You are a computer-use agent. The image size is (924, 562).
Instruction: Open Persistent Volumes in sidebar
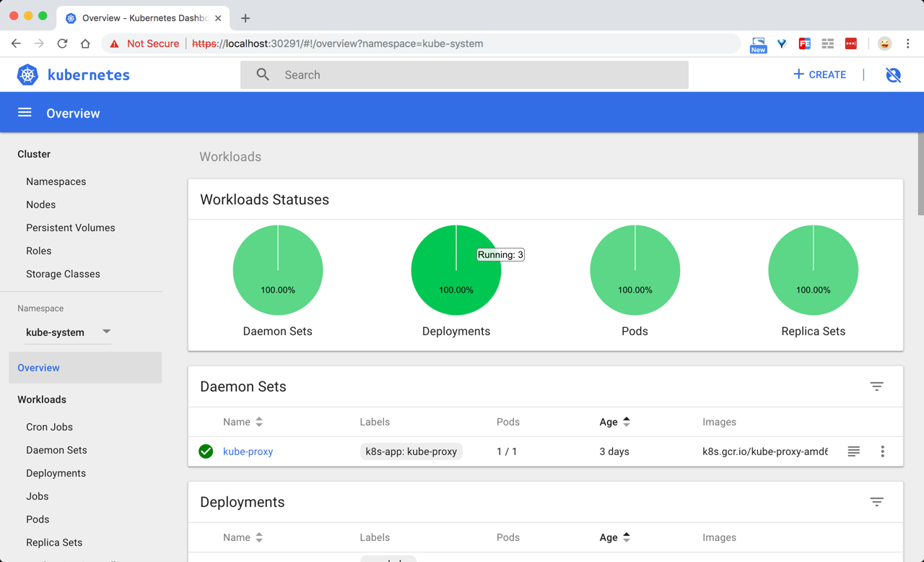(71, 228)
